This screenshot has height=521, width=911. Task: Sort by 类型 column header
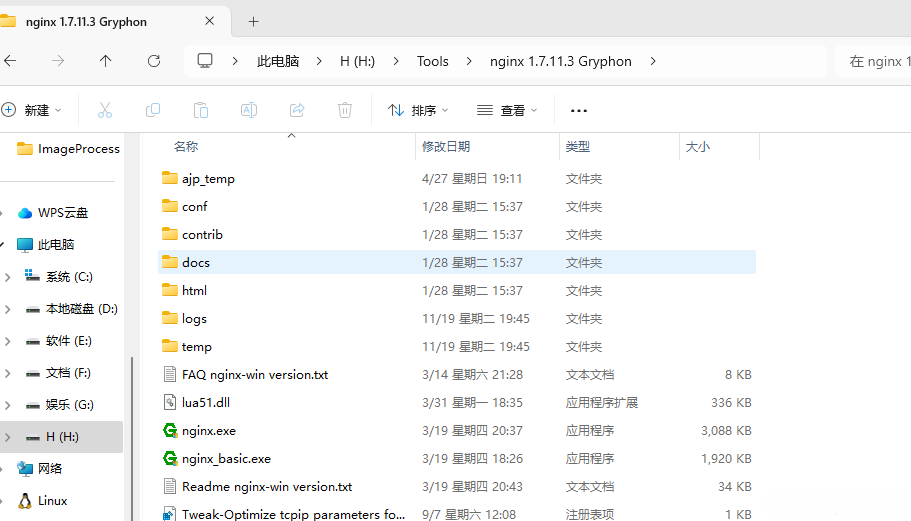pyautogui.click(x=578, y=146)
